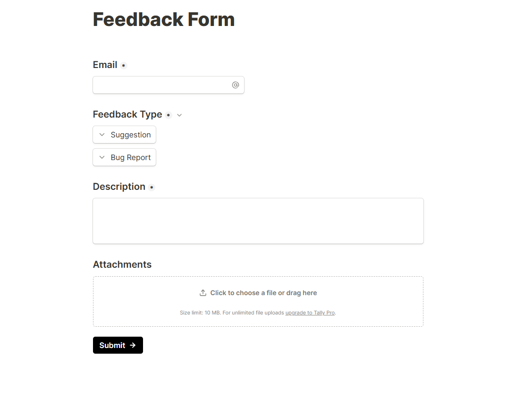The width and height of the screenshot is (532, 416).
Task: Click into the Description text area
Action: 258,221
